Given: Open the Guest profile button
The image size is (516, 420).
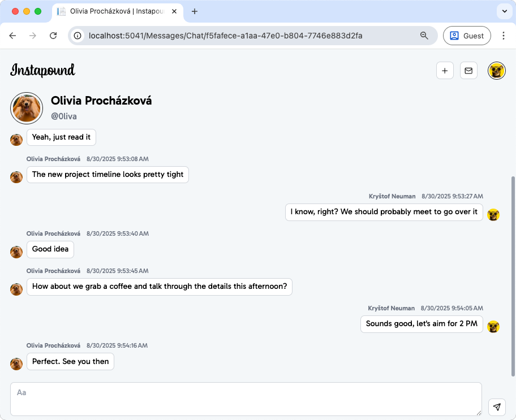Looking at the screenshot, I should tap(467, 36).
